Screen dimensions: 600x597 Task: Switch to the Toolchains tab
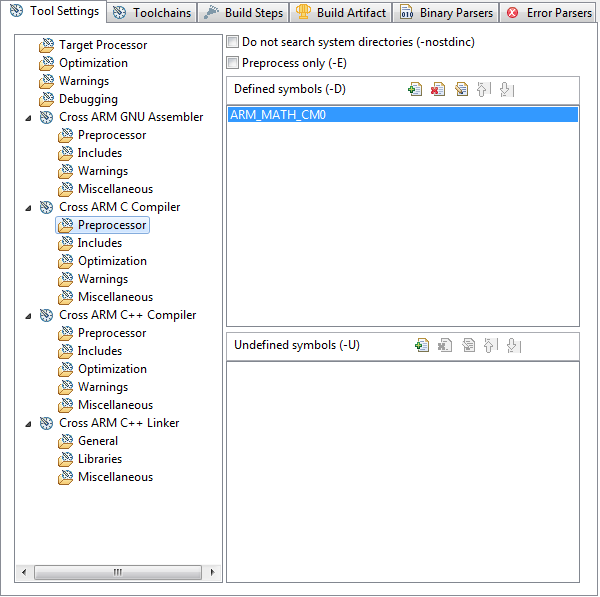coord(152,13)
